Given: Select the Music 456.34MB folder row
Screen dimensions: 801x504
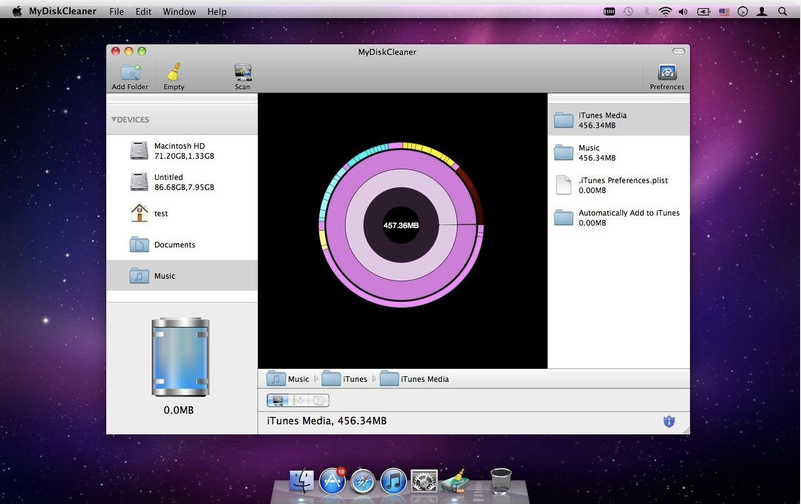Looking at the screenshot, I should coord(618,153).
